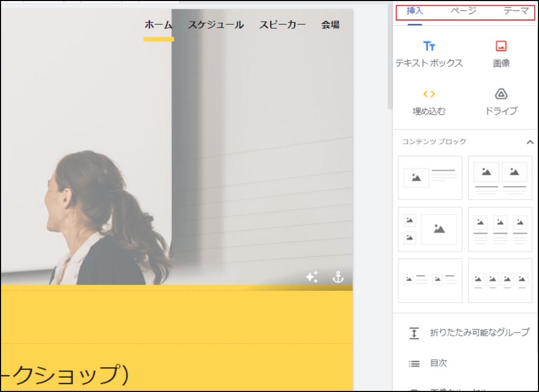539x392 pixels.
Task: Select the 挿入 tab
Action: pos(415,11)
